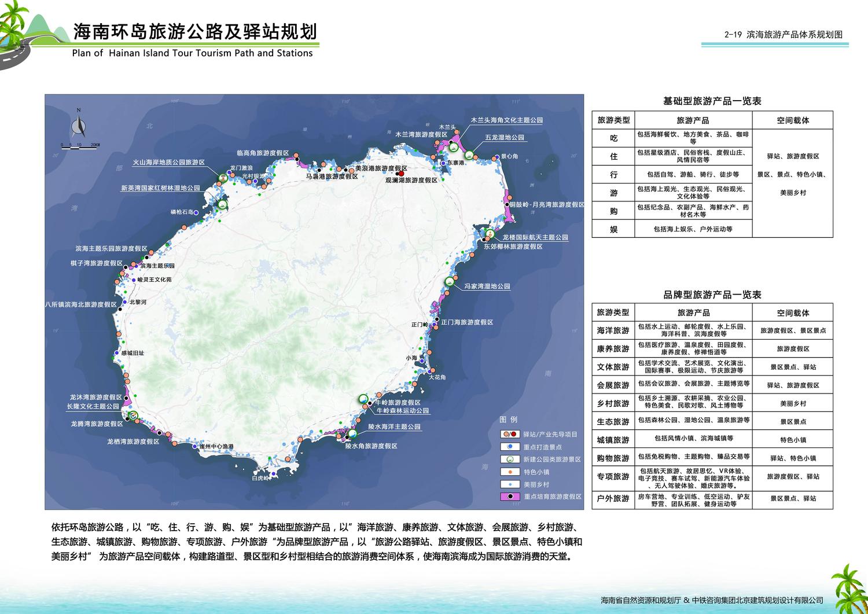Screen dimensions: 868x614
Task: Click the red marker at 观澜湖旅游度假区
Action: click(400, 173)
